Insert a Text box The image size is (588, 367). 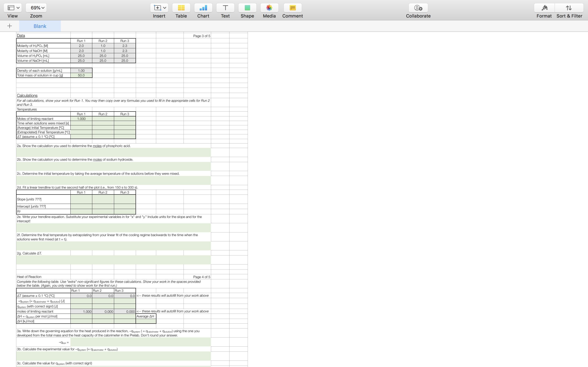[225, 8]
